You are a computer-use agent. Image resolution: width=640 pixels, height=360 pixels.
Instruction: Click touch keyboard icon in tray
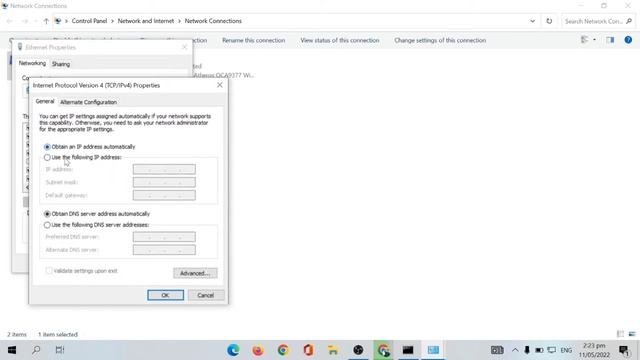point(497,350)
